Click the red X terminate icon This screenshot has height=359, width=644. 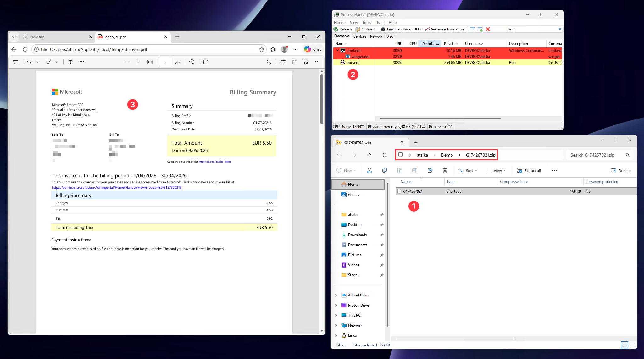click(488, 29)
